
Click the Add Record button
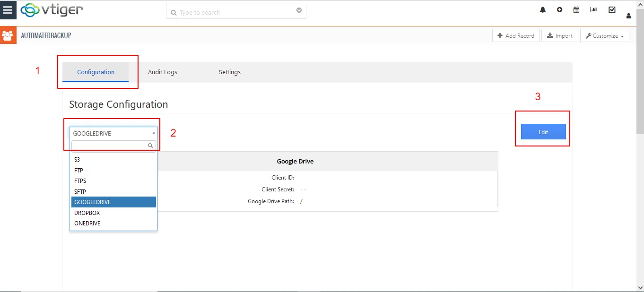(515, 36)
